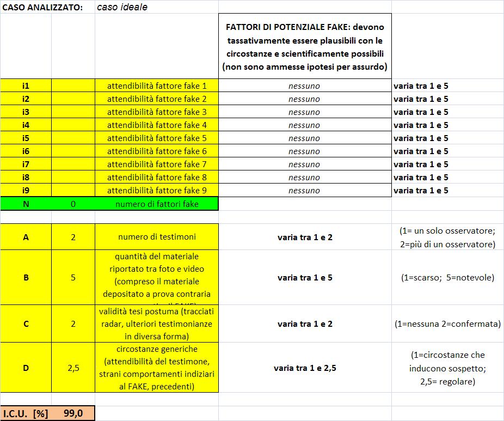Click 'attendibilità fattore fake 9' cell

pyautogui.click(x=157, y=191)
